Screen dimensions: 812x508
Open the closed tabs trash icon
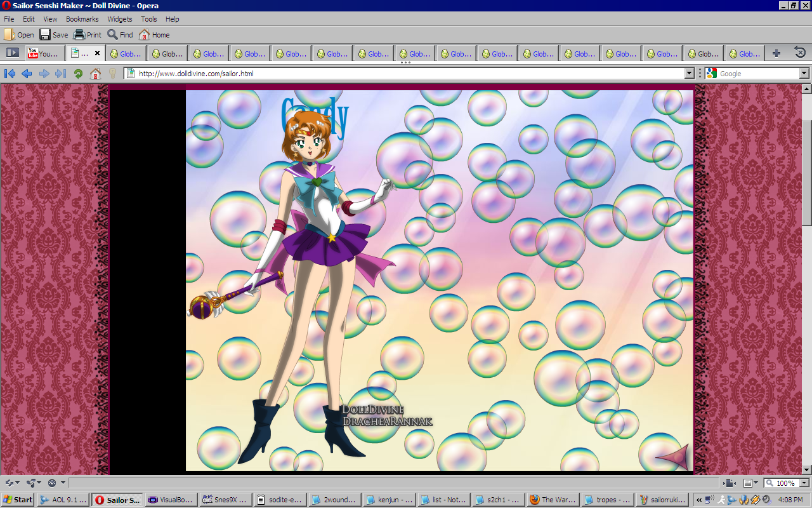click(800, 53)
